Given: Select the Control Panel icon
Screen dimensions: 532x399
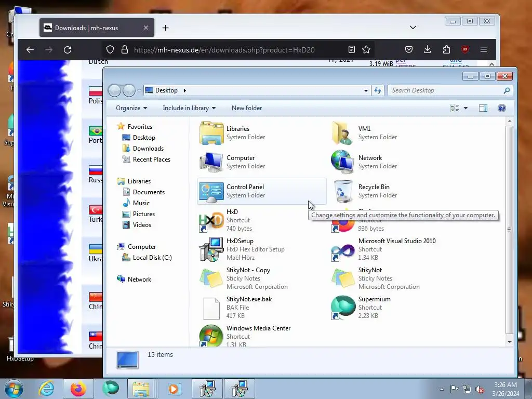Looking at the screenshot, I should click(x=211, y=191).
